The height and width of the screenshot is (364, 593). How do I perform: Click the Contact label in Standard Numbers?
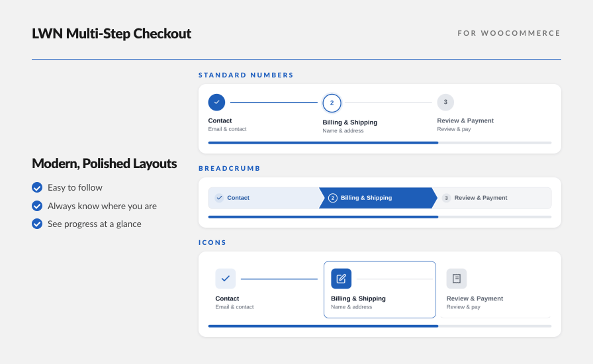[220, 120]
